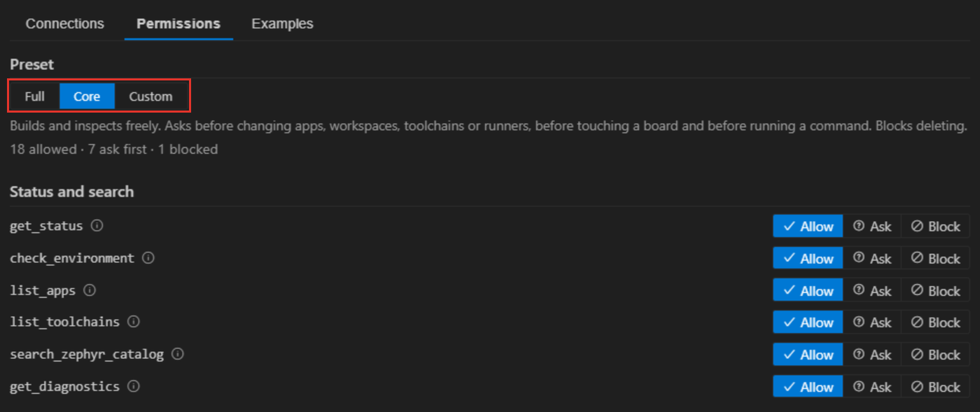Block the get_diagnostics tool
The image size is (980, 412).
pyautogui.click(x=935, y=386)
